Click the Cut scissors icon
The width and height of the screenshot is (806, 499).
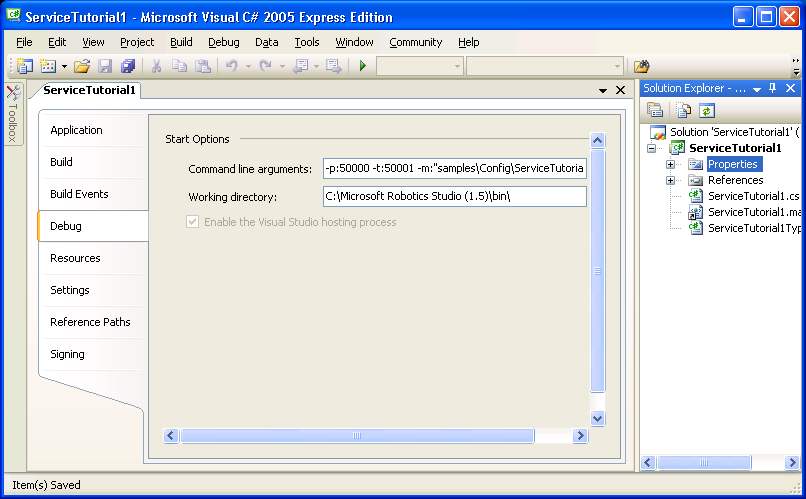click(x=156, y=66)
